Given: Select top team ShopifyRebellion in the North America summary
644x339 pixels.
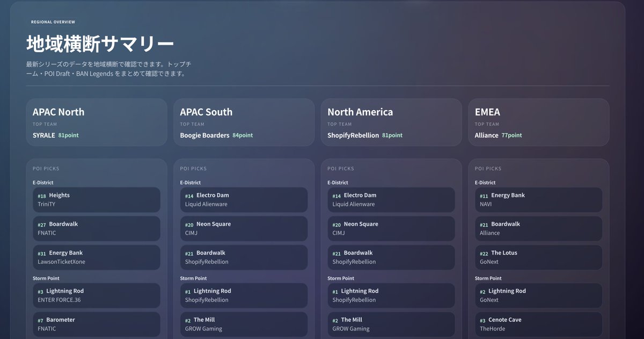Looking at the screenshot, I should click(x=353, y=135).
